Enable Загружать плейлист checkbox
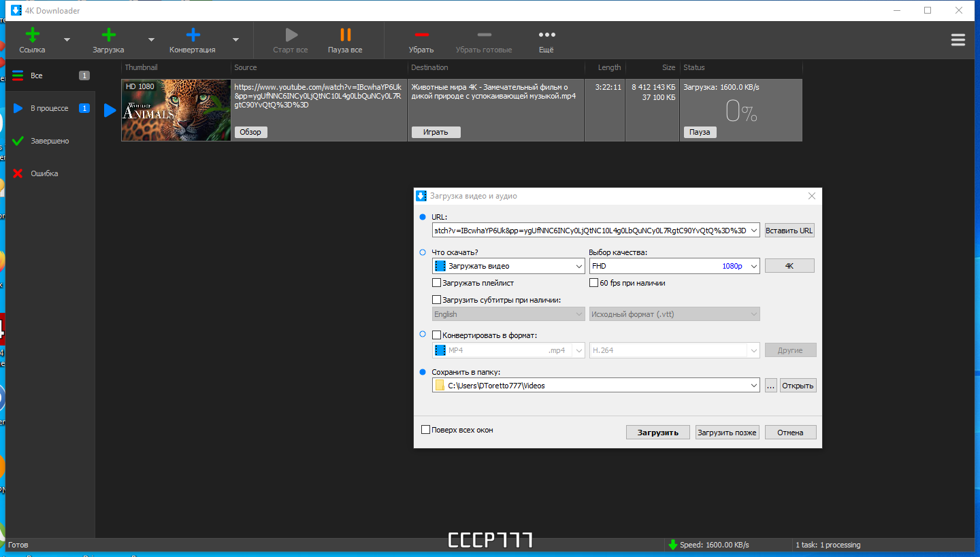This screenshot has height=557, width=980. [x=437, y=283]
